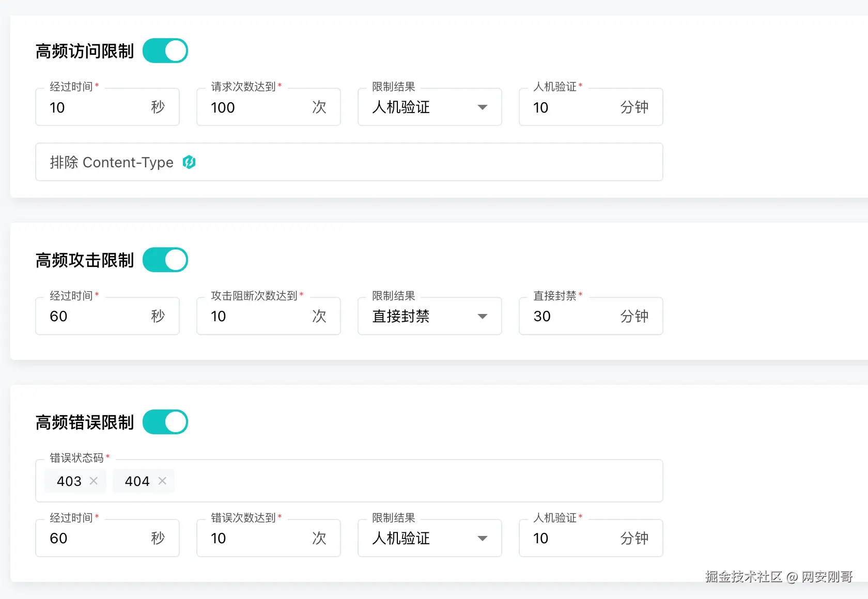The image size is (868, 599).
Task: Click the 直接封禁 duration field showing 30
Action: click(x=574, y=316)
